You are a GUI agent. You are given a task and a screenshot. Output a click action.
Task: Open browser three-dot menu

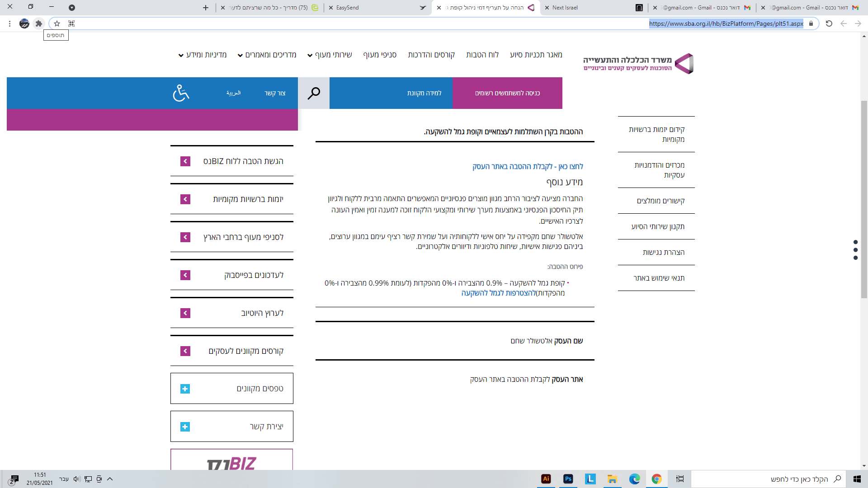coord(9,23)
